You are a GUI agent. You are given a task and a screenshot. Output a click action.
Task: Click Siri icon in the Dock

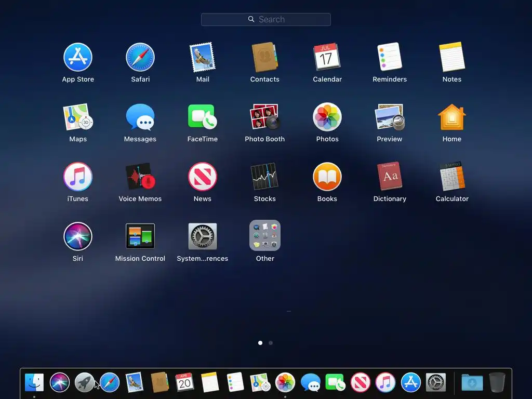(x=60, y=382)
